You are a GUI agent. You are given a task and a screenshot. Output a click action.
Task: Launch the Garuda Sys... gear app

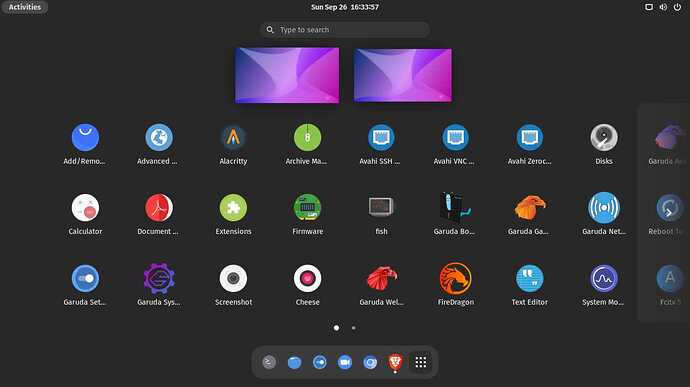159,278
